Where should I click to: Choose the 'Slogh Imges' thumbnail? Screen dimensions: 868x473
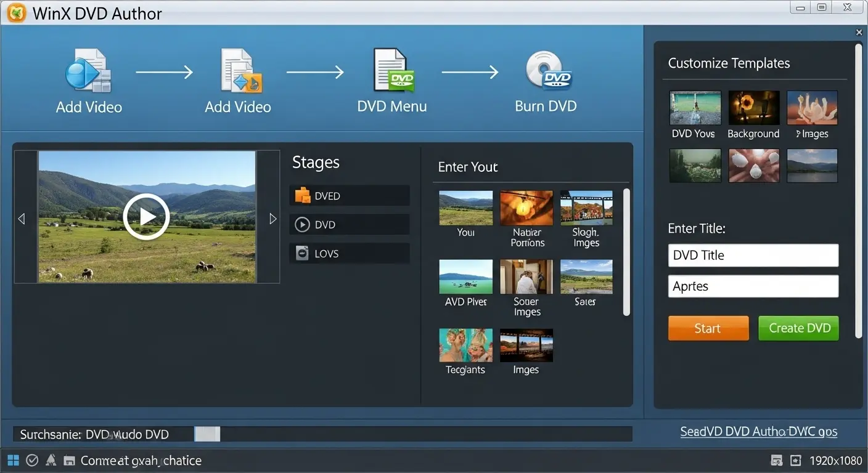pyautogui.click(x=586, y=208)
